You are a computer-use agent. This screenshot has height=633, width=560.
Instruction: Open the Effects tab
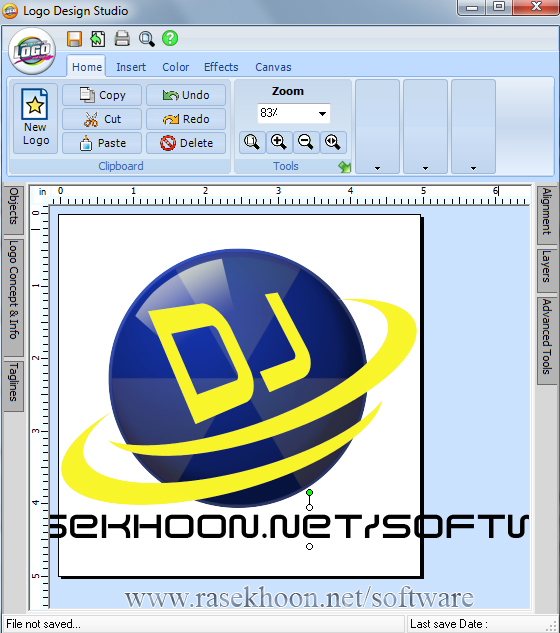tap(221, 67)
